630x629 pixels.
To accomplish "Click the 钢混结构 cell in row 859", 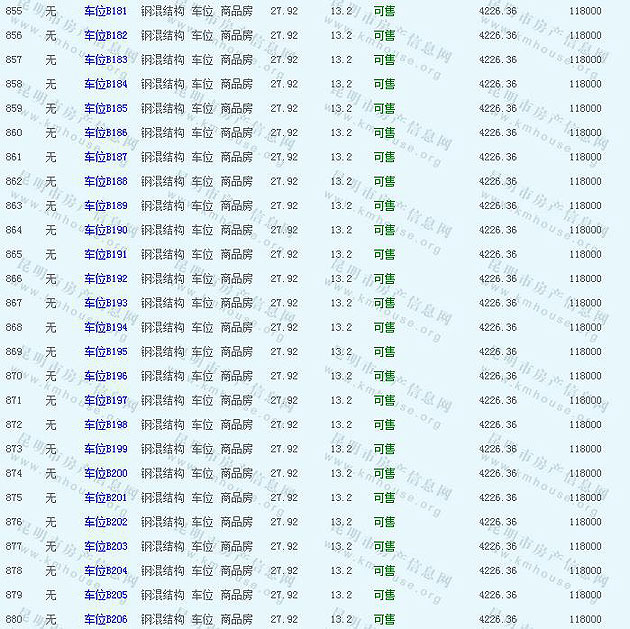I will pos(162,109).
